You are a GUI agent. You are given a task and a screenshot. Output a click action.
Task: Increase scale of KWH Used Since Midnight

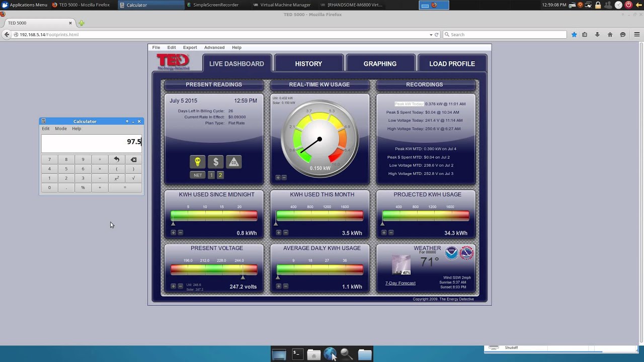point(173,232)
